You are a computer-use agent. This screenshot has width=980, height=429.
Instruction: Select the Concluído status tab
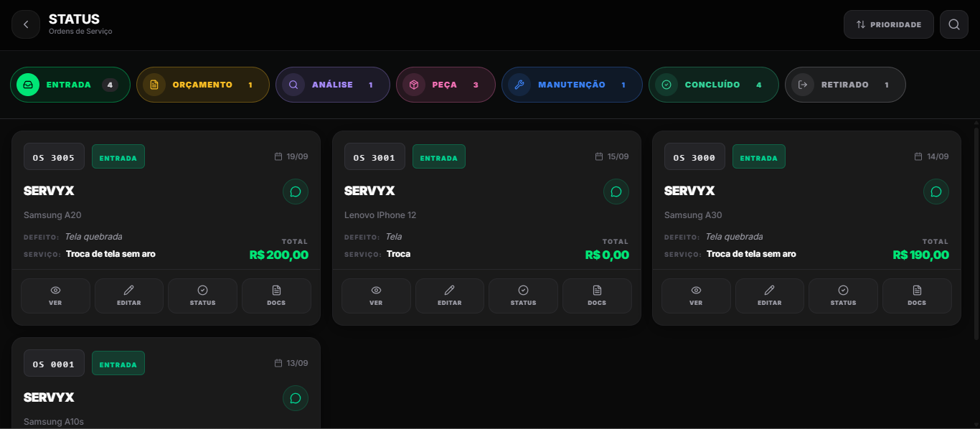point(714,85)
